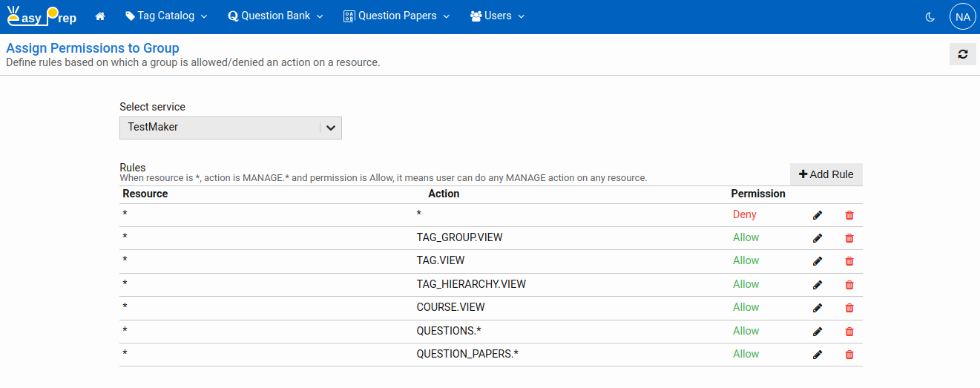Click the Deny permission text

pos(745,214)
